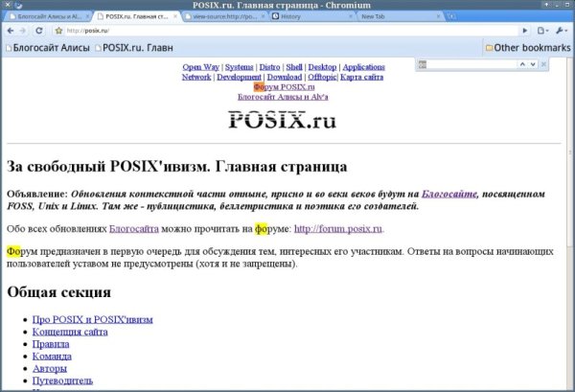Screen dimensions: 575x392
Task: Find next match with down arrow
Action: [x=533, y=64]
